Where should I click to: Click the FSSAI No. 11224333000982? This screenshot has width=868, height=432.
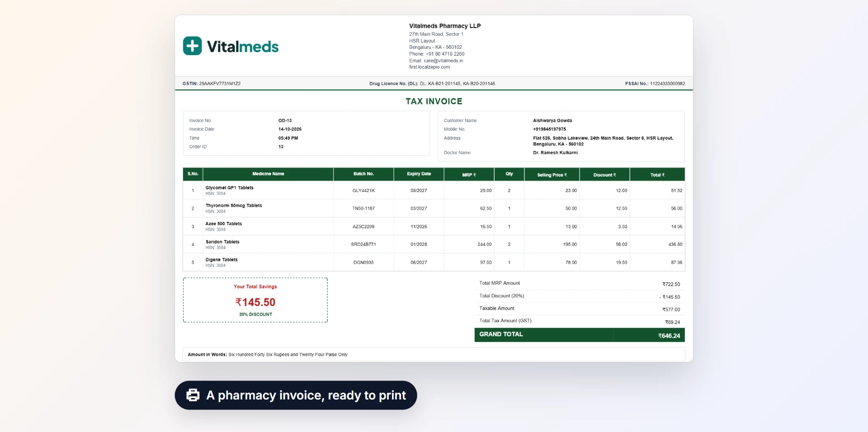655,84
